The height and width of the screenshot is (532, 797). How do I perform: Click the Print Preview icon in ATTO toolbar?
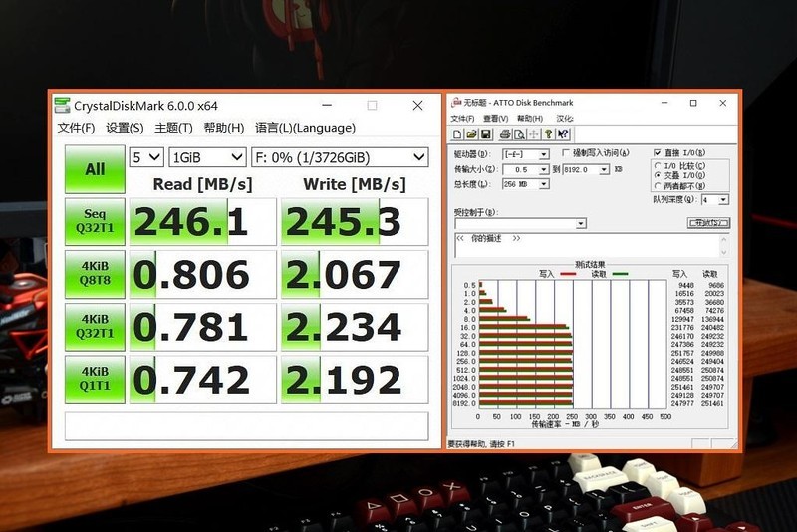[x=519, y=134]
